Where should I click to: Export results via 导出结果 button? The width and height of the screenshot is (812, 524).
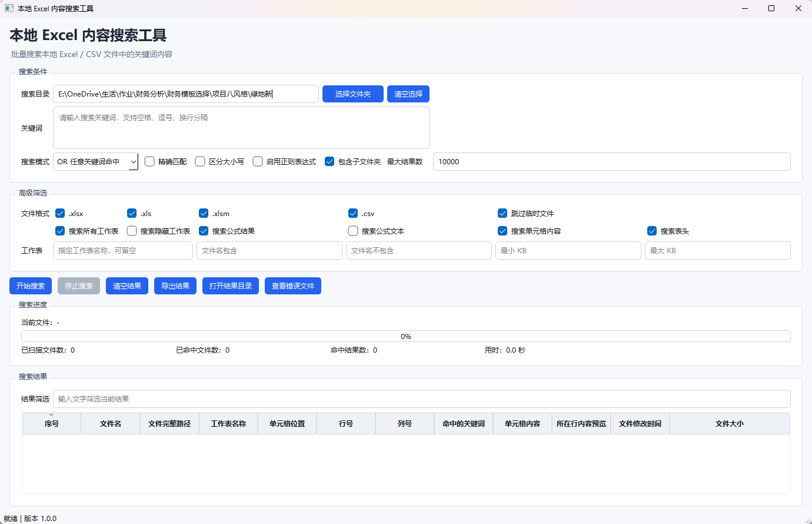pyautogui.click(x=175, y=286)
